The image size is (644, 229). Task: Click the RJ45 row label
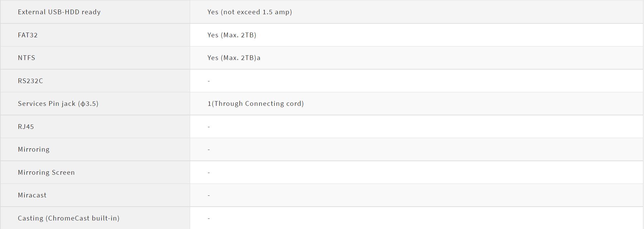[x=26, y=127]
